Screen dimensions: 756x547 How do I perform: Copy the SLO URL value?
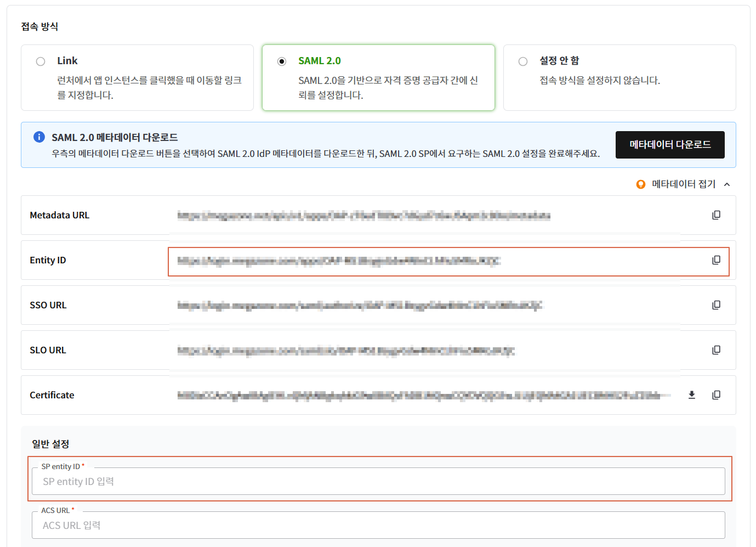click(x=716, y=350)
